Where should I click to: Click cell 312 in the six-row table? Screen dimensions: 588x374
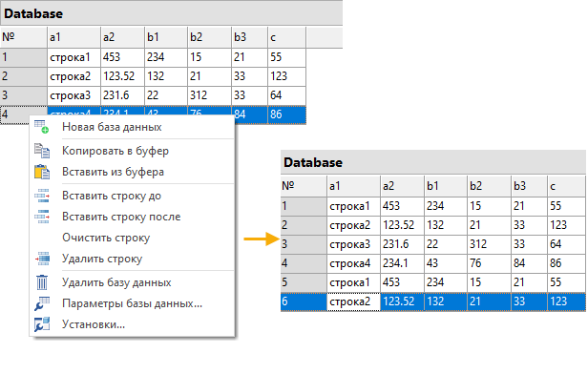(x=489, y=244)
